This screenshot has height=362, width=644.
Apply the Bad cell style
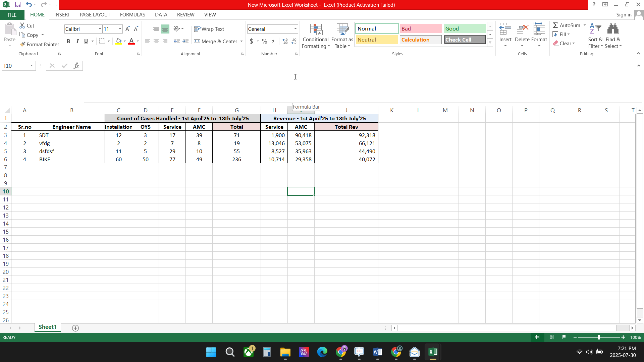click(420, 29)
